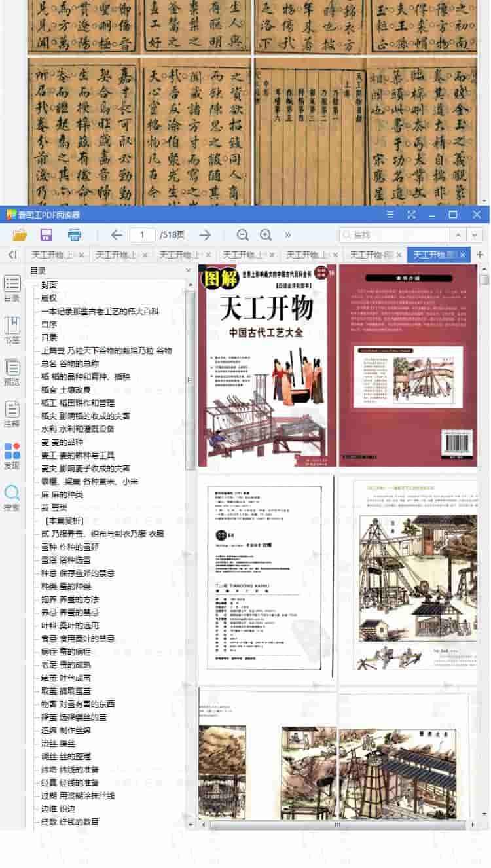Jump to 版权 in the outline
The height and width of the screenshot is (868, 491).
tap(49, 298)
